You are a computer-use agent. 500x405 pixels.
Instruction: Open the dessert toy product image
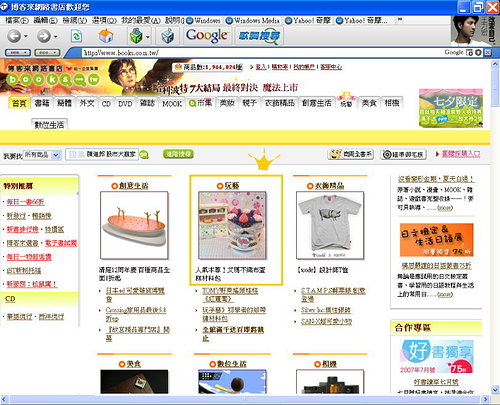coord(232,225)
